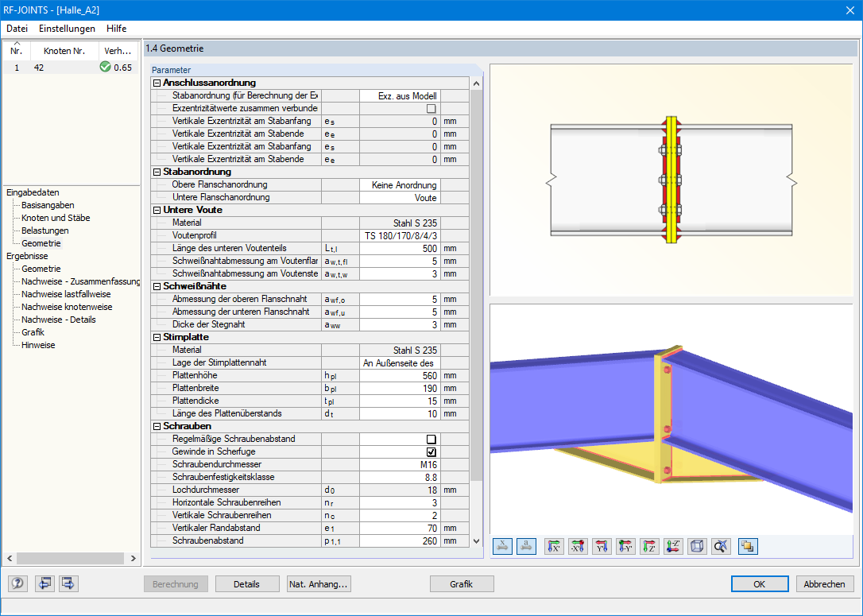Screen dimensions: 863x616
Task: Enable Regelmäßige Schraubenabstand option
Action: tap(431, 439)
